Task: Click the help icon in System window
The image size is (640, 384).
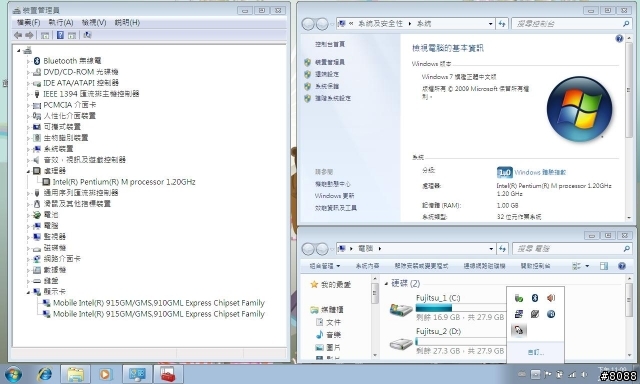Action: pos(619,39)
